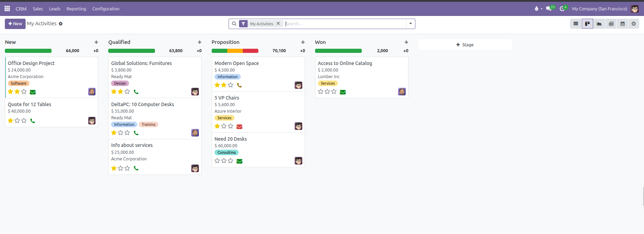The height and width of the screenshot is (234, 644).
Task: Set third star on Info about services
Action: click(x=127, y=168)
